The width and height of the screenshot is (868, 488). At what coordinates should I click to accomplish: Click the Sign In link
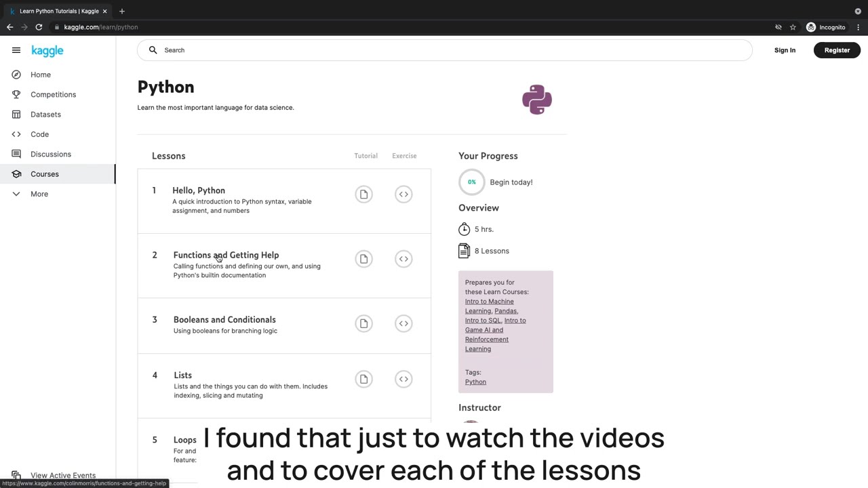785,50
